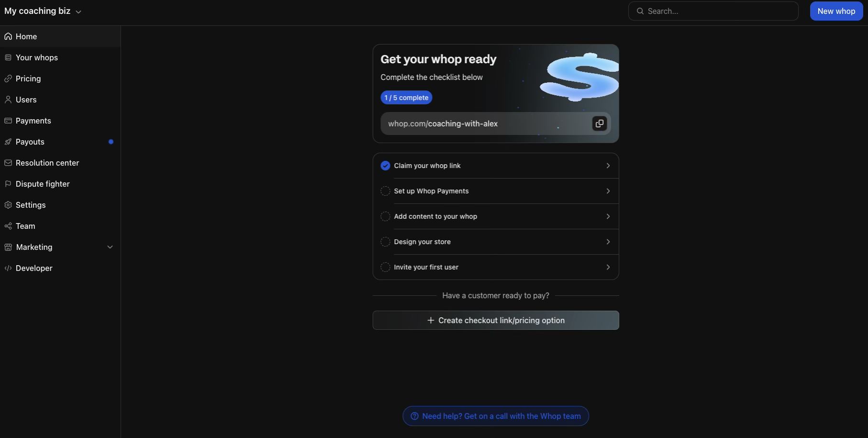The height and width of the screenshot is (438, 868).
Task: Go to Home in the sidebar
Action: (60, 36)
